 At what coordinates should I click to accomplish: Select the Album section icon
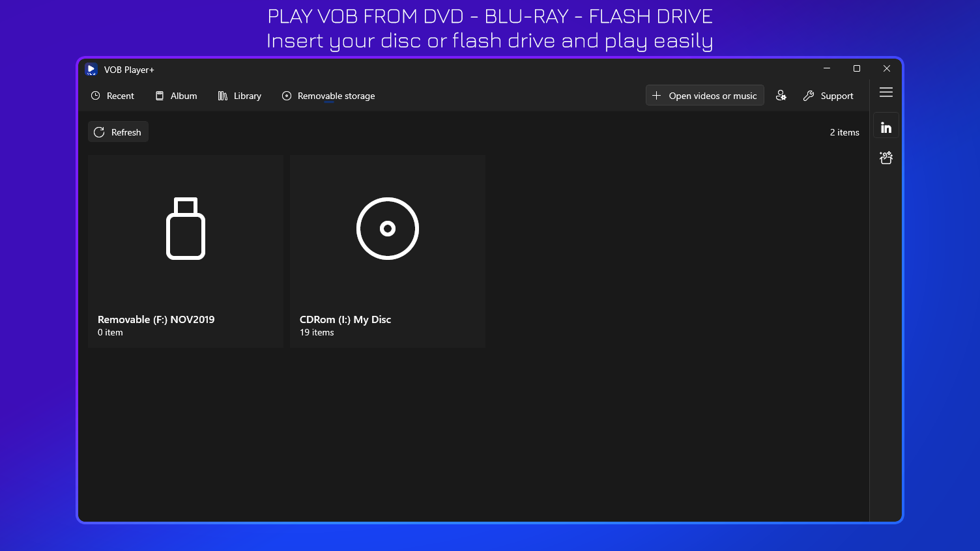click(160, 95)
